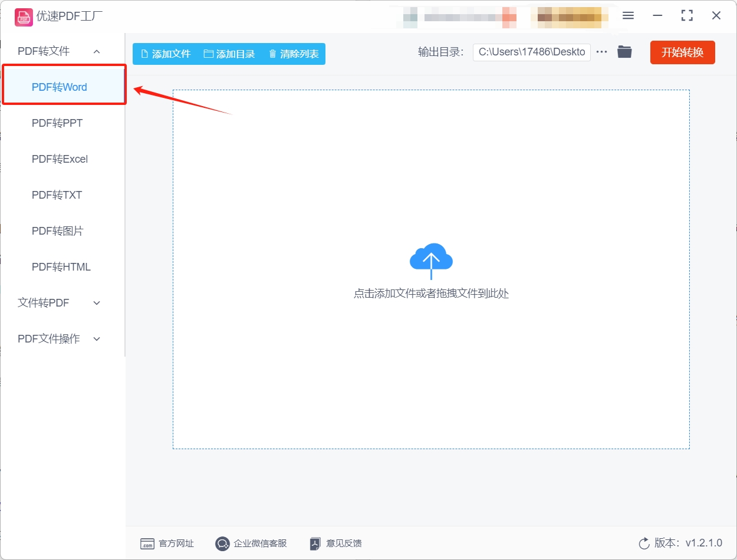The width and height of the screenshot is (737, 560).
Task: Click the 意见反馈 feedback icon
Action: (314, 543)
